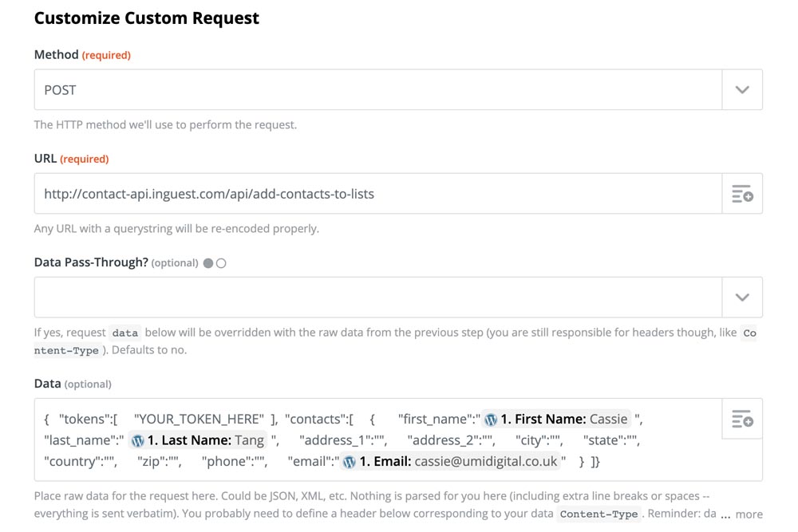Open the Method dropdown chevron
798x532 pixels.
742,90
